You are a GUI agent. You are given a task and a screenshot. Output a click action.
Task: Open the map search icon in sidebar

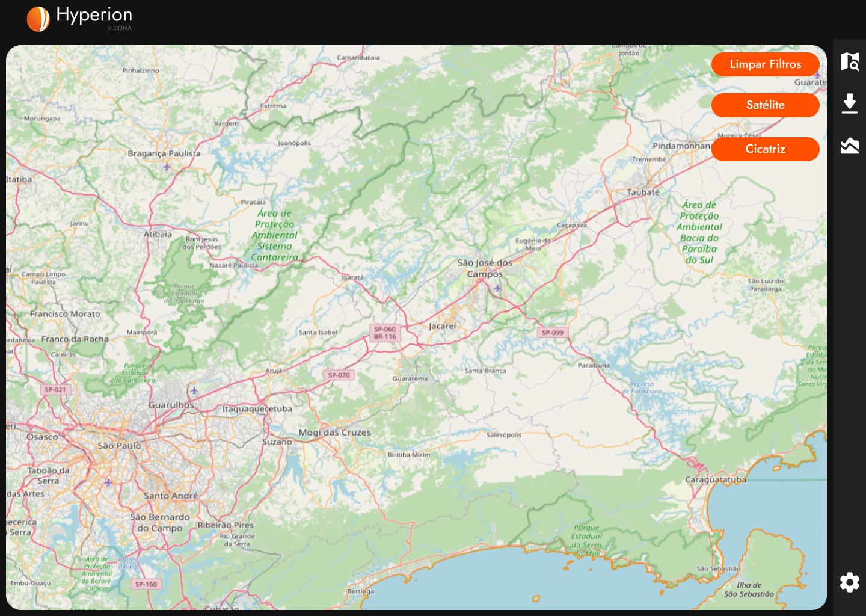[849, 61]
